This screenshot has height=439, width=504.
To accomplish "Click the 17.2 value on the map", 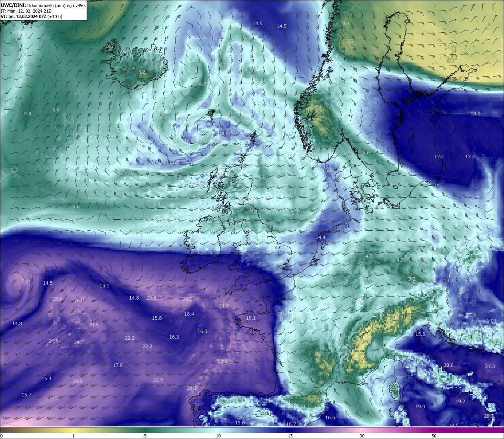I will click(x=439, y=156).
